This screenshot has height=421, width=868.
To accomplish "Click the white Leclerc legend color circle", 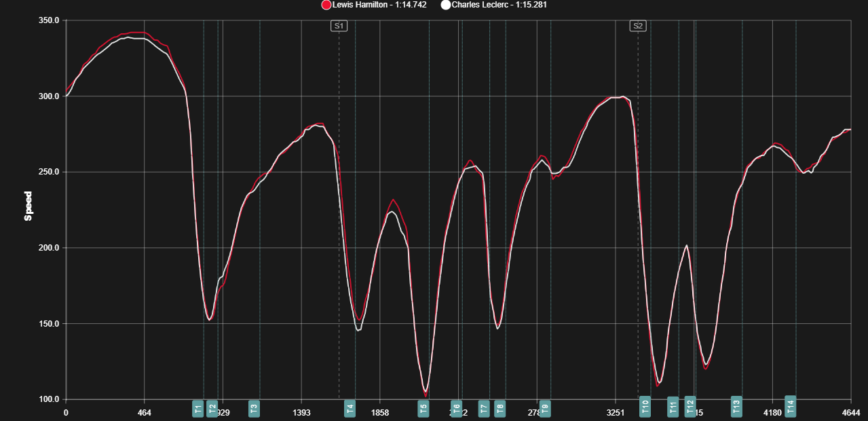I will tap(446, 5).
